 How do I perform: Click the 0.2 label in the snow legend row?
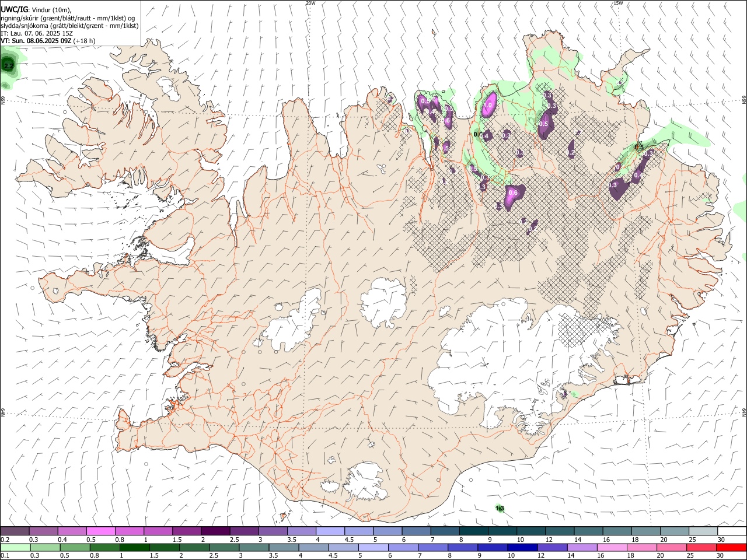(5, 540)
